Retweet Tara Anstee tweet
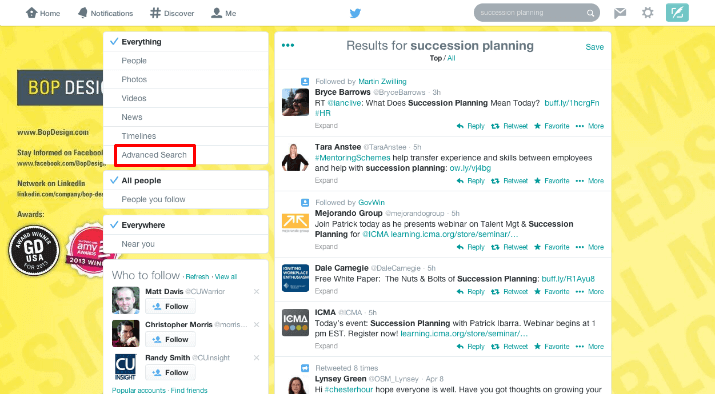The width and height of the screenshot is (715, 394). click(x=509, y=181)
